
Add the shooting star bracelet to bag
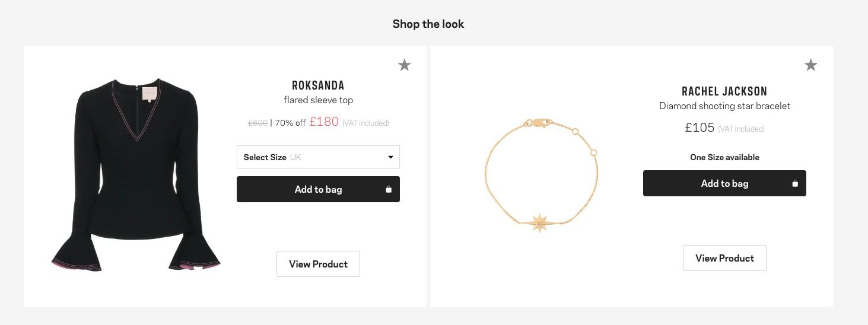point(724,183)
